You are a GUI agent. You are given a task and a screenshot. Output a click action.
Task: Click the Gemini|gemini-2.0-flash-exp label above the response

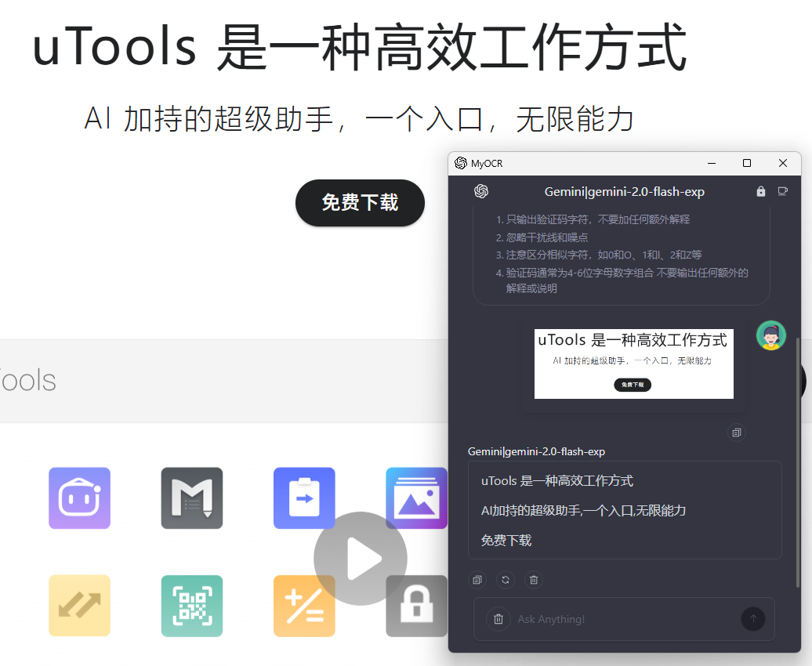536,451
